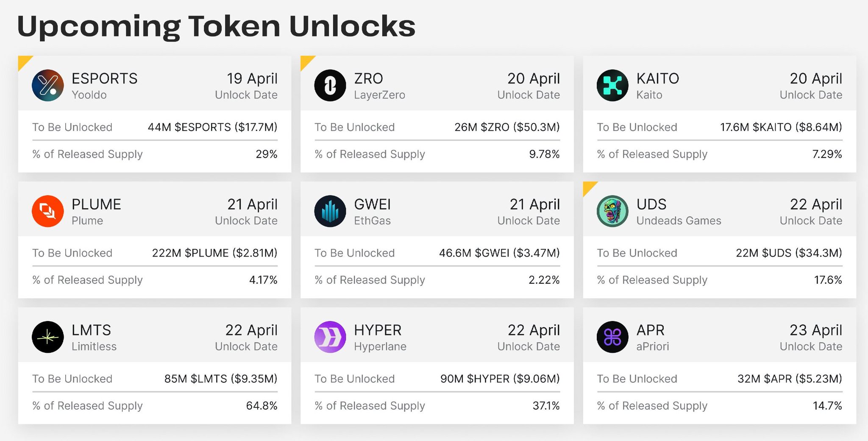Viewport: 868px width, 441px height.
Task: Click the 23 April unlock date on APR
Action: 815,330
